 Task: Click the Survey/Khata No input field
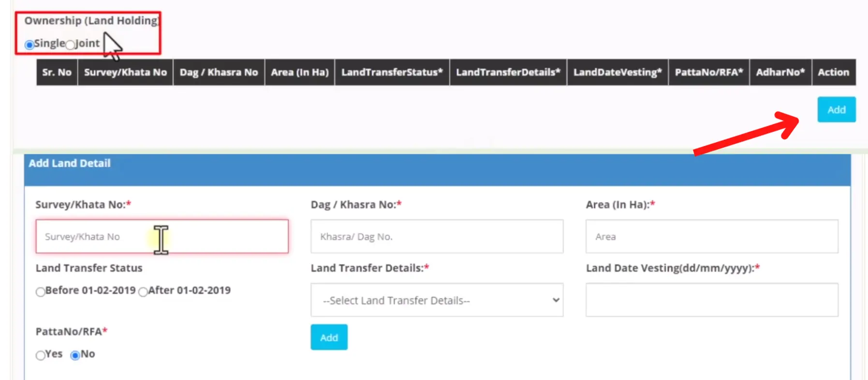pyautogui.click(x=162, y=237)
